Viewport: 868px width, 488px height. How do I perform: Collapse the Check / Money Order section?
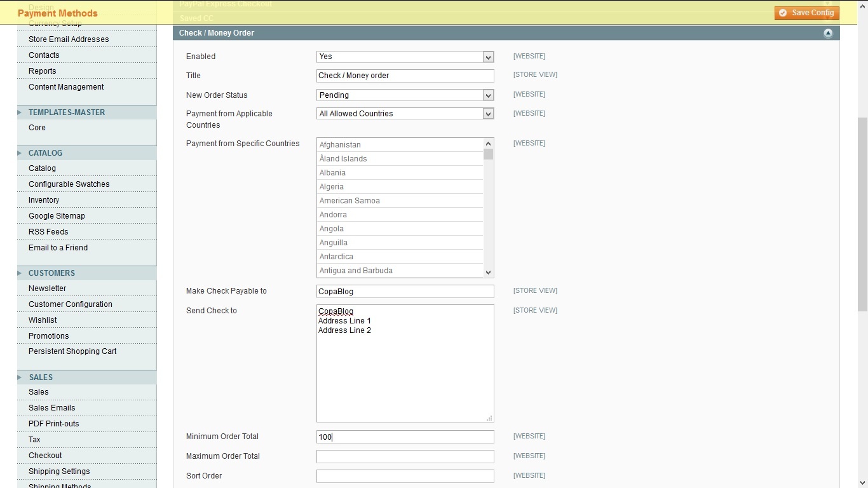pyautogui.click(x=827, y=33)
